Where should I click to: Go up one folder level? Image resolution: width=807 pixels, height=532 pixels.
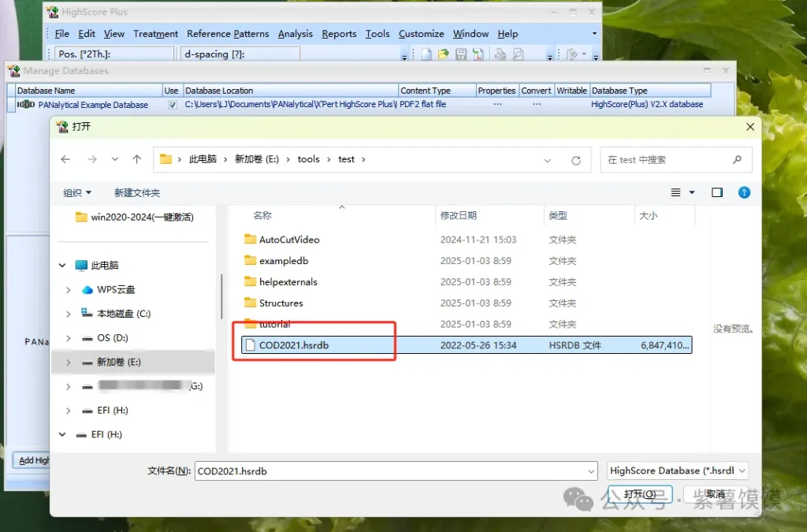click(x=136, y=159)
